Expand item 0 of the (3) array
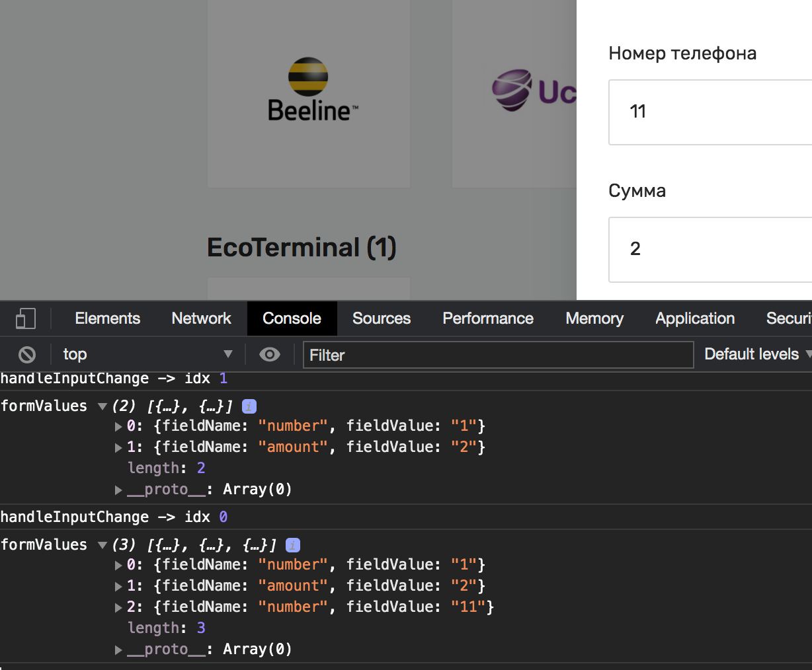 [118, 565]
